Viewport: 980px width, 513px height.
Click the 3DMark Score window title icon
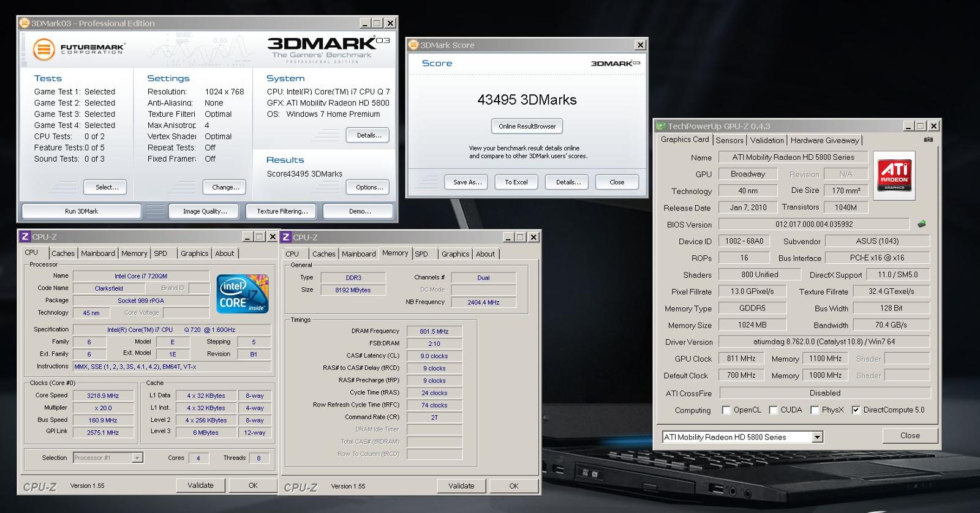click(x=413, y=45)
